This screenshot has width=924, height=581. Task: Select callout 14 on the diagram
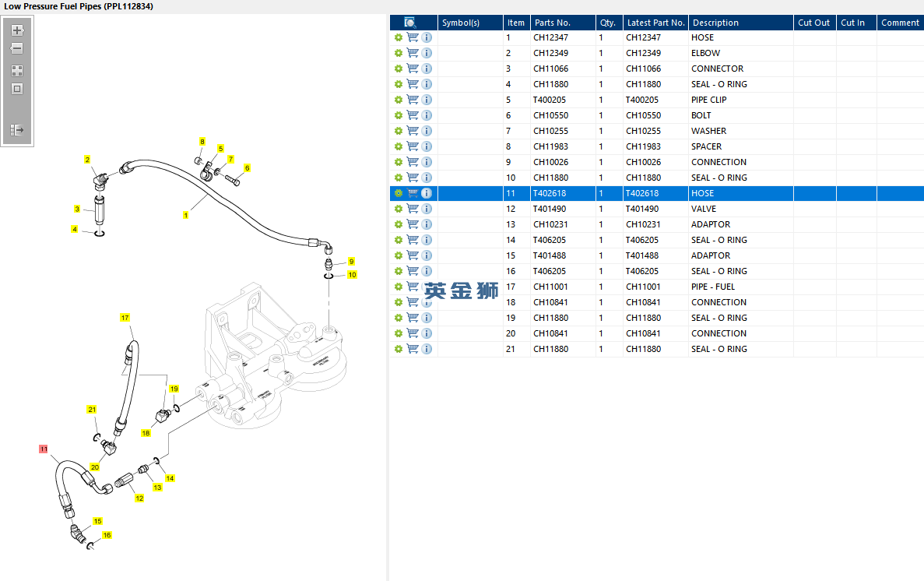pos(170,478)
